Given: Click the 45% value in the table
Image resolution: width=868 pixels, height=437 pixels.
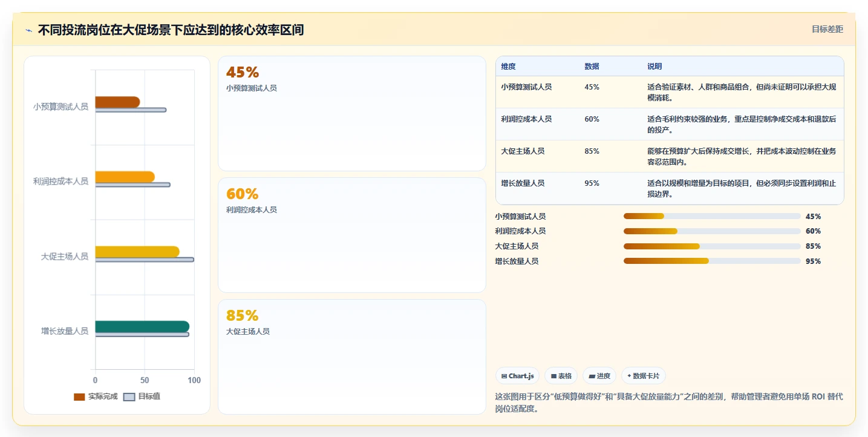Looking at the screenshot, I should point(592,87).
